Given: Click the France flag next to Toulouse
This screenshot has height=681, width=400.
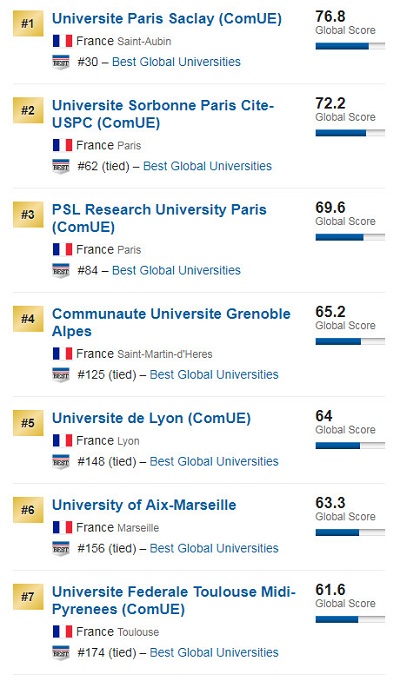Looking at the screenshot, I should coord(63,632).
